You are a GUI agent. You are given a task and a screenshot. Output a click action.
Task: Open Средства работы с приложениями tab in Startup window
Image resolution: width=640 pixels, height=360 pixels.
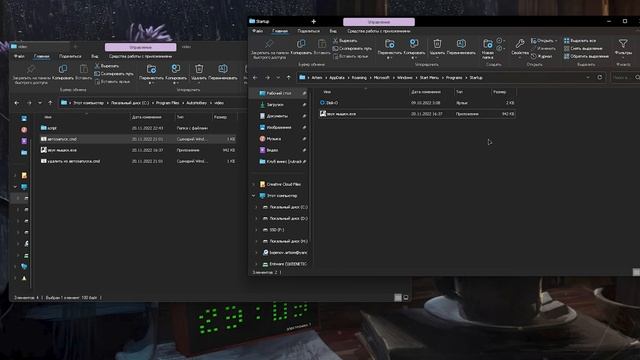click(x=378, y=31)
